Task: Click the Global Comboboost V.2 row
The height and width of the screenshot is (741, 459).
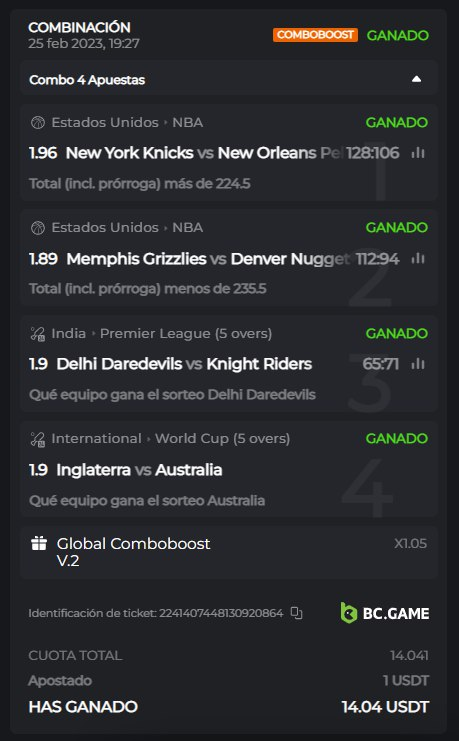Action: click(x=229, y=552)
